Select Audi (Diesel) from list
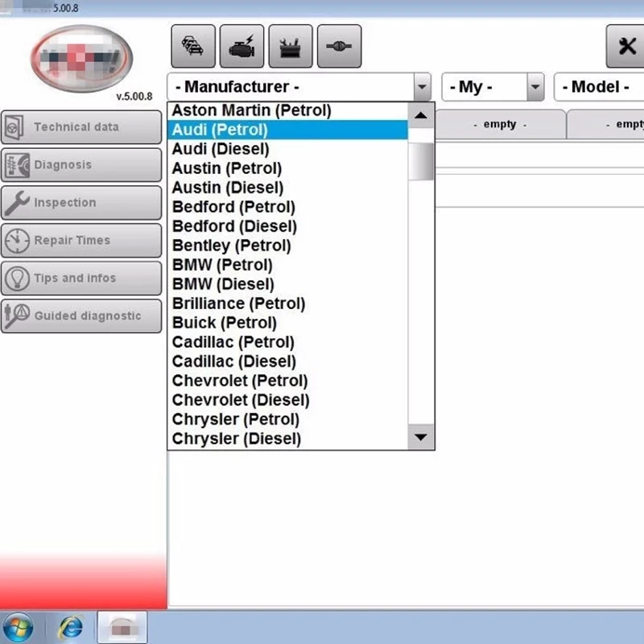 click(x=287, y=149)
